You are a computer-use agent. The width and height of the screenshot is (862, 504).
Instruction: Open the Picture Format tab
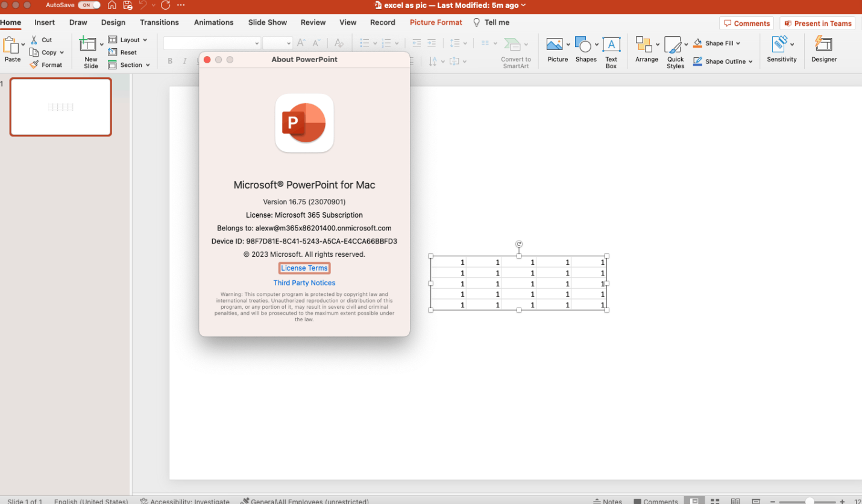pyautogui.click(x=436, y=22)
